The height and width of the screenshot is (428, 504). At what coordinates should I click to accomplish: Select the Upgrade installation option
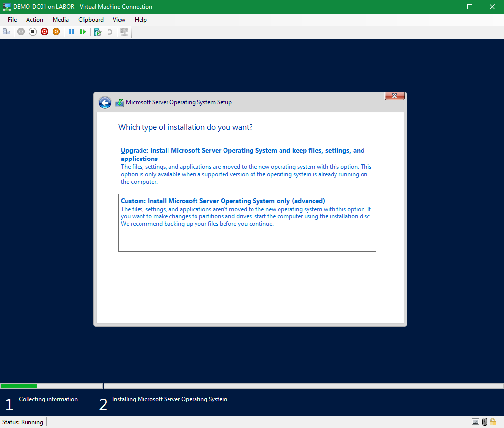click(243, 155)
